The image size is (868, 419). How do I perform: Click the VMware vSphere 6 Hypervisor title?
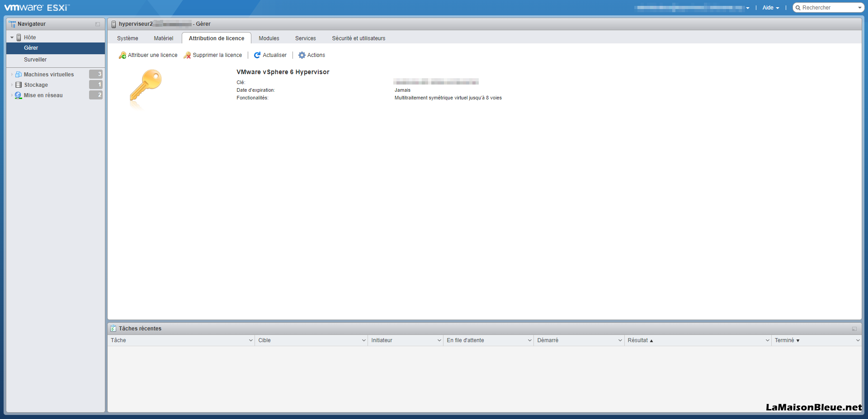point(283,72)
